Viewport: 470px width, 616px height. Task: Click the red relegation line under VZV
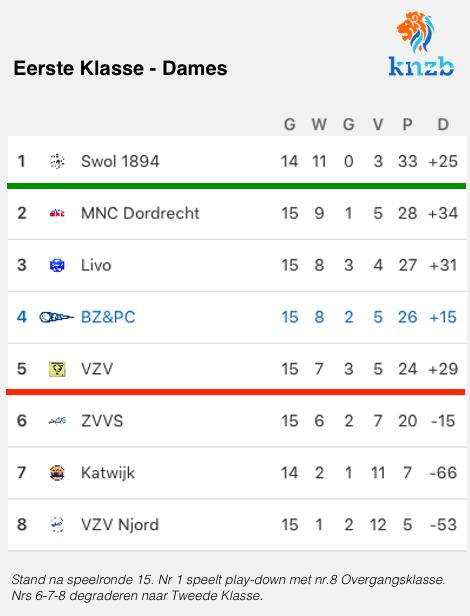(236, 392)
